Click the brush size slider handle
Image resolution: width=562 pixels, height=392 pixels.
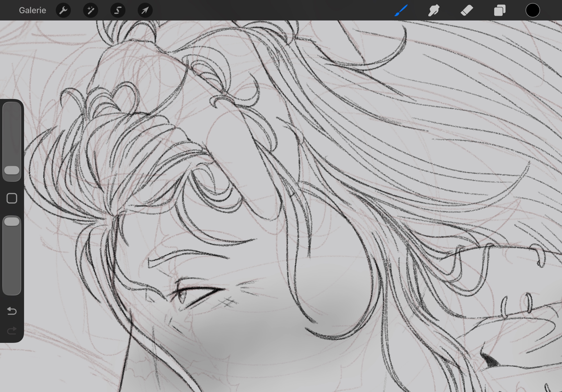(12, 170)
